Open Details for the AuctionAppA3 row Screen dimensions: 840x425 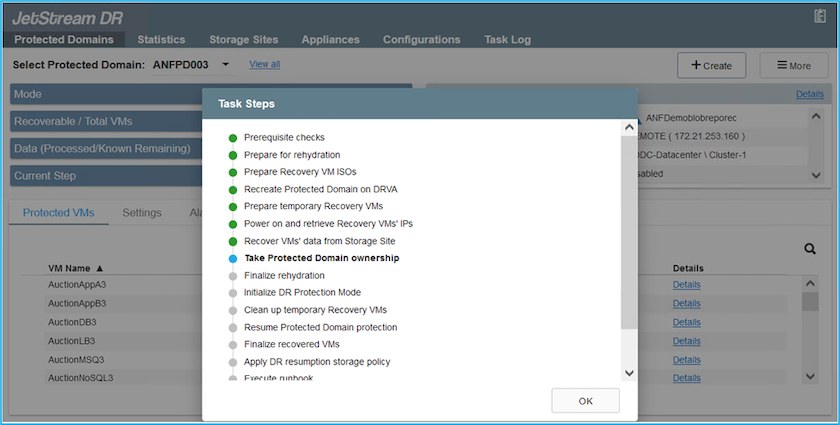686,285
